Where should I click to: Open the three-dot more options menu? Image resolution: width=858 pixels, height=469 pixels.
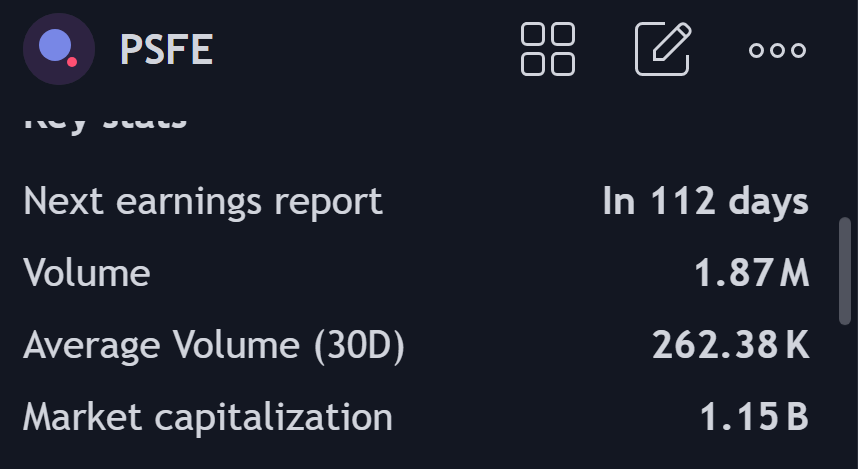[777, 50]
